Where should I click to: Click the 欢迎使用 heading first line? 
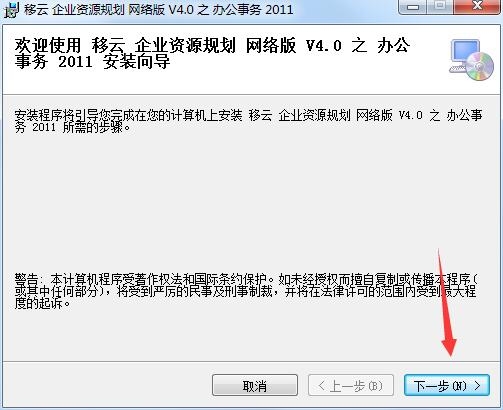tap(212, 46)
